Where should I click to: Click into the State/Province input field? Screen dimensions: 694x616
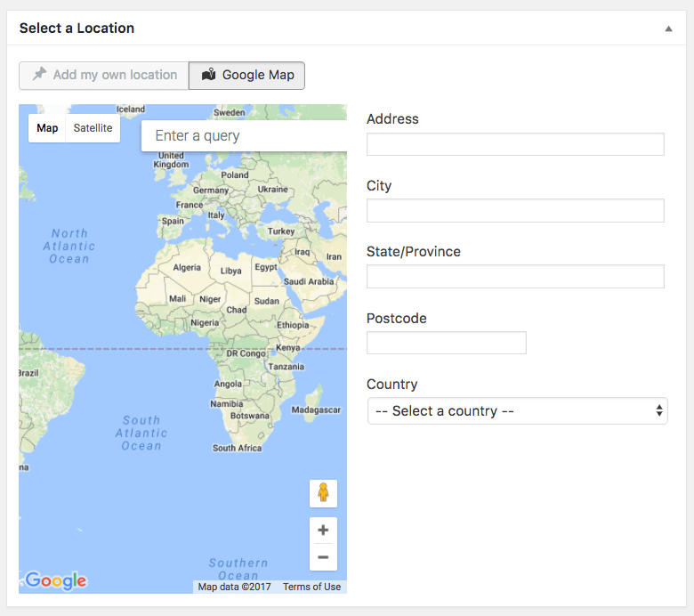pyautogui.click(x=515, y=277)
